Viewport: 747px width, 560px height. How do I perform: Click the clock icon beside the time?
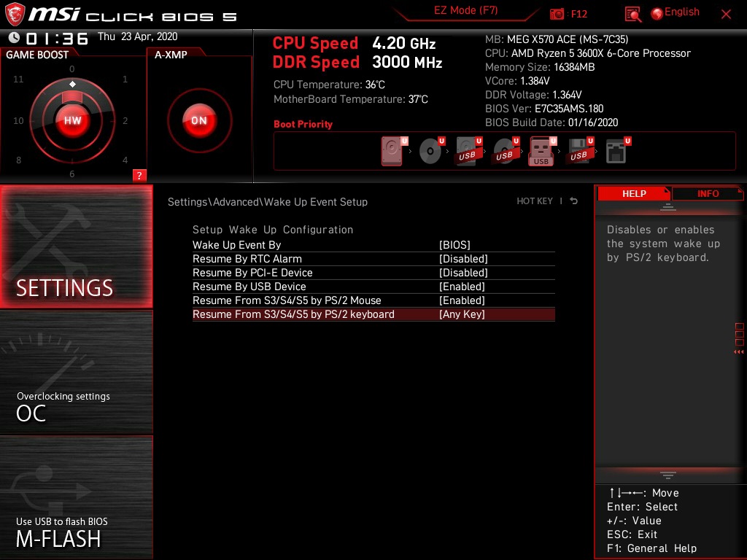click(14, 37)
